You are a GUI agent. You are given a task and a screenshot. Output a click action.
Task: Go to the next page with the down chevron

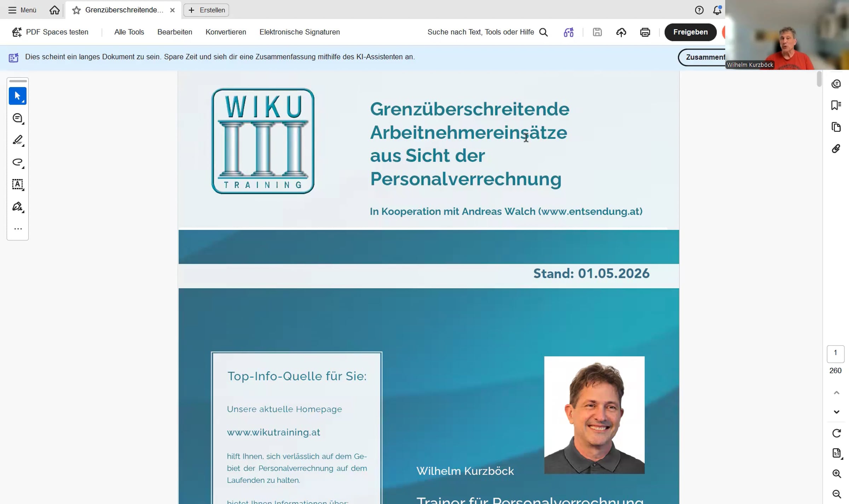coord(836,412)
